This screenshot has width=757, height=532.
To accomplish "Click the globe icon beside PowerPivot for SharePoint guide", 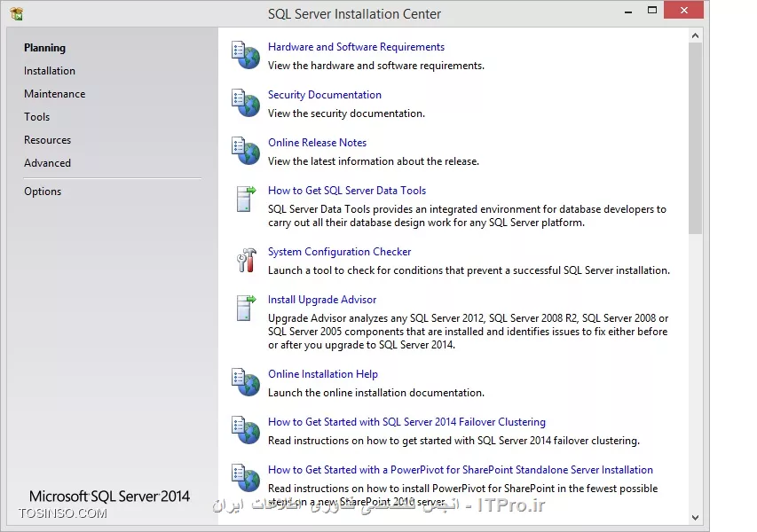I will pyautogui.click(x=246, y=478).
